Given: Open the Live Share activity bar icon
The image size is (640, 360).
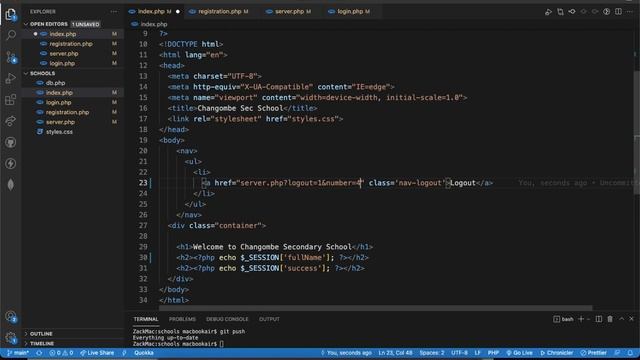Looking at the screenshot, I should pyautogui.click(x=11, y=121).
